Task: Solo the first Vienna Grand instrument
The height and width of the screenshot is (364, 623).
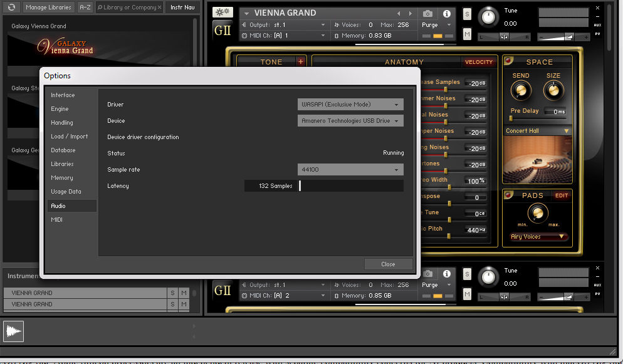Action: tap(468, 14)
